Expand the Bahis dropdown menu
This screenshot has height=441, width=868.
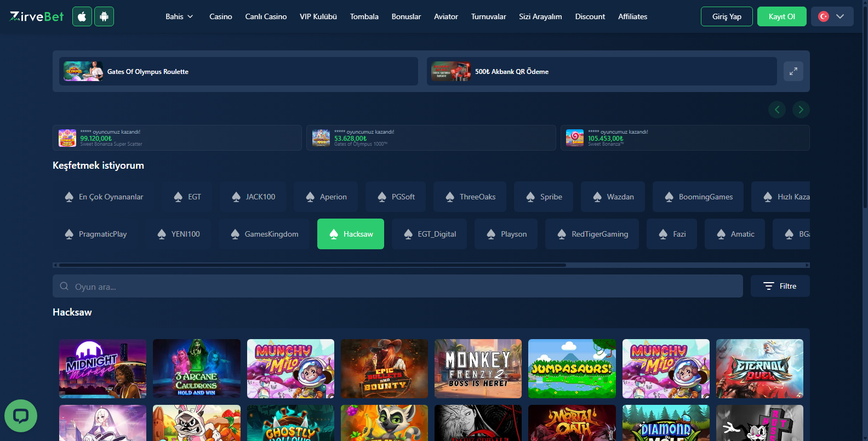(179, 16)
